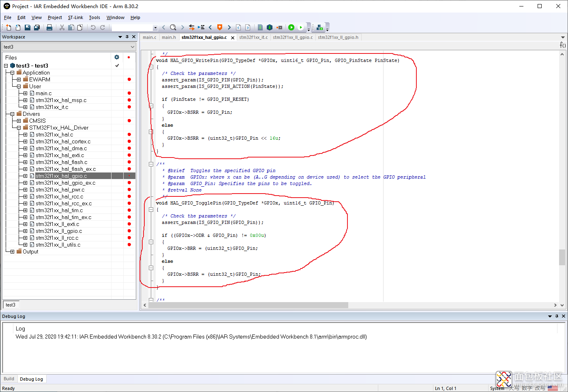Close the Workspace panel

click(134, 37)
